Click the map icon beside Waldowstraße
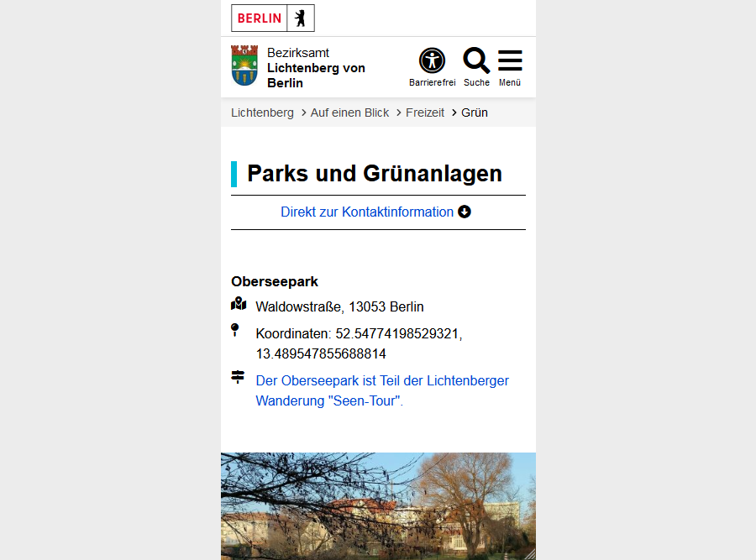 pos(239,304)
